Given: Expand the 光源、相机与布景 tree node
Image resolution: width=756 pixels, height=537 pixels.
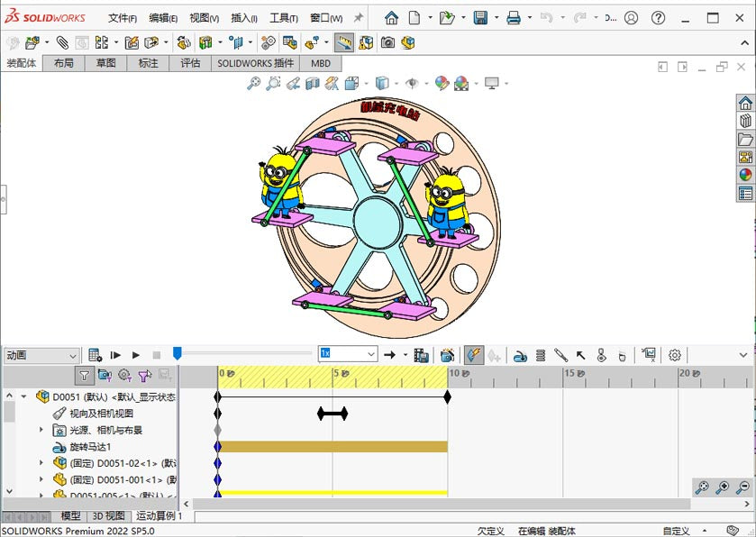Looking at the screenshot, I should [x=41, y=430].
